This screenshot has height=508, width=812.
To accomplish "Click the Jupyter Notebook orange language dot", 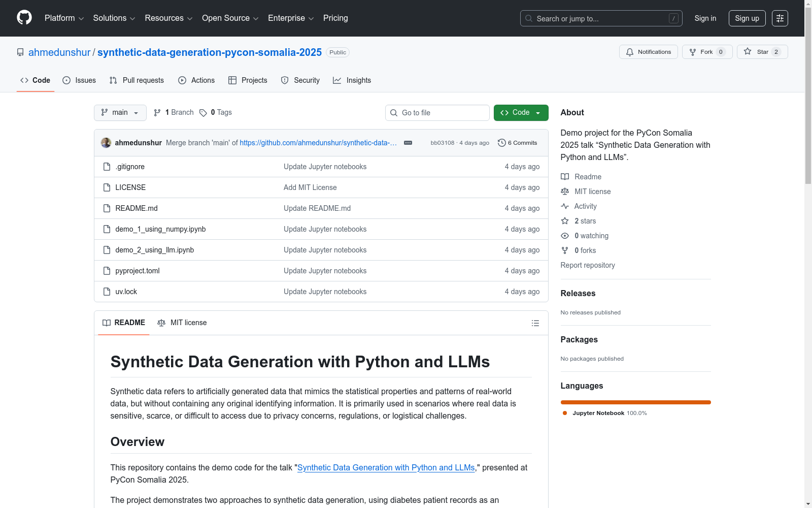I will pyautogui.click(x=565, y=413).
